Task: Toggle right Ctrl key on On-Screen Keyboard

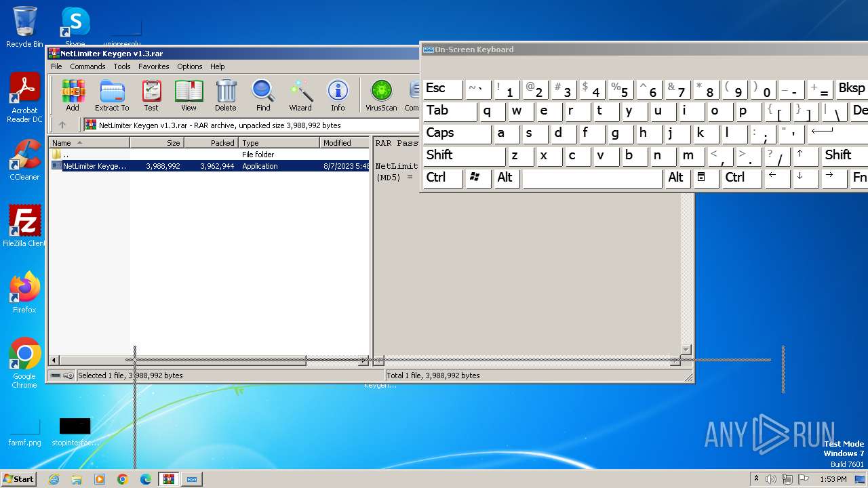Action: [x=741, y=178]
